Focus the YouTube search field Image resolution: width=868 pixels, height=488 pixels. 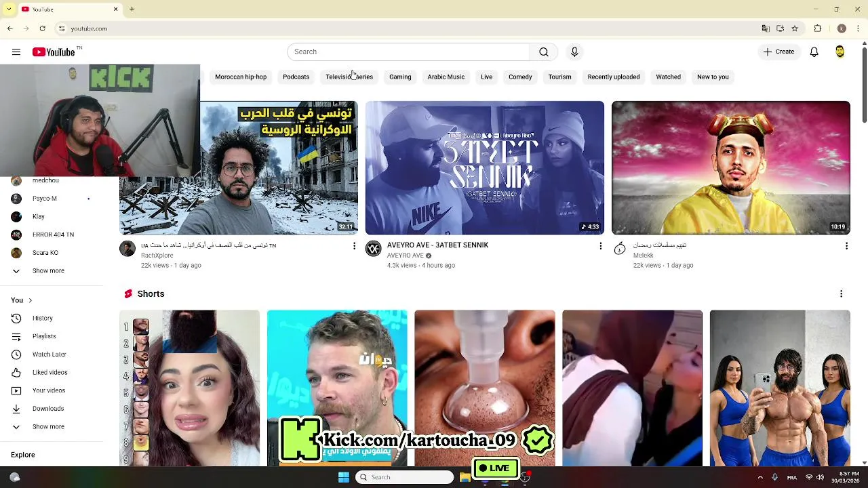(x=408, y=52)
